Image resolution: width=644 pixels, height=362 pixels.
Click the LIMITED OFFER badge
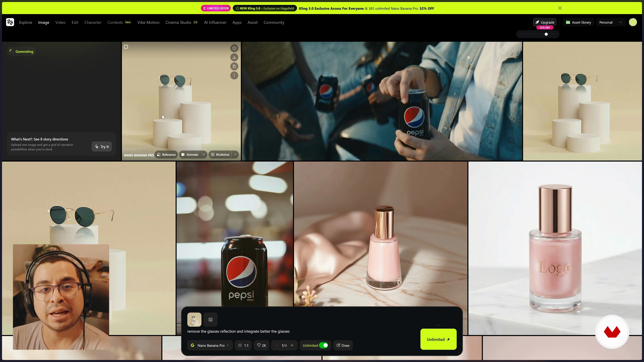click(x=216, y=8)
